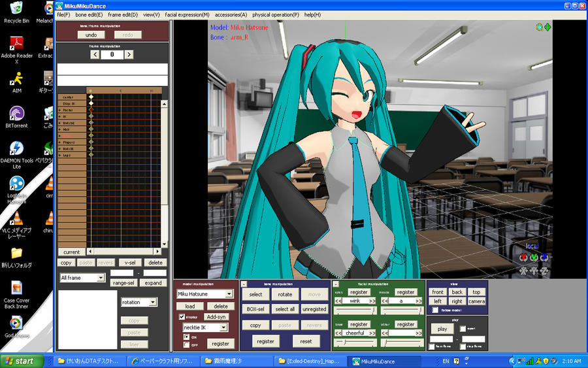
Task: Open the physical operation(P) menu
Action: point(276,14)
